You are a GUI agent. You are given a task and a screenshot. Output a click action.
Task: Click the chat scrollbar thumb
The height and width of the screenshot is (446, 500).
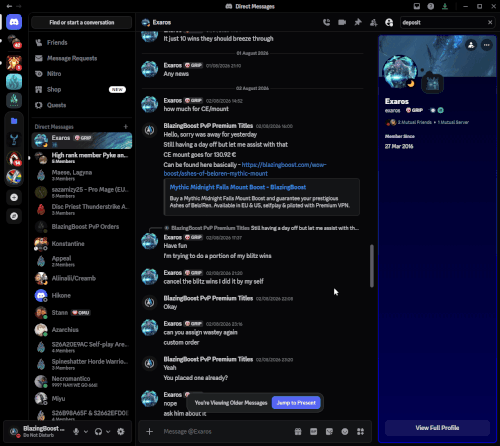[x=372, y=266]
